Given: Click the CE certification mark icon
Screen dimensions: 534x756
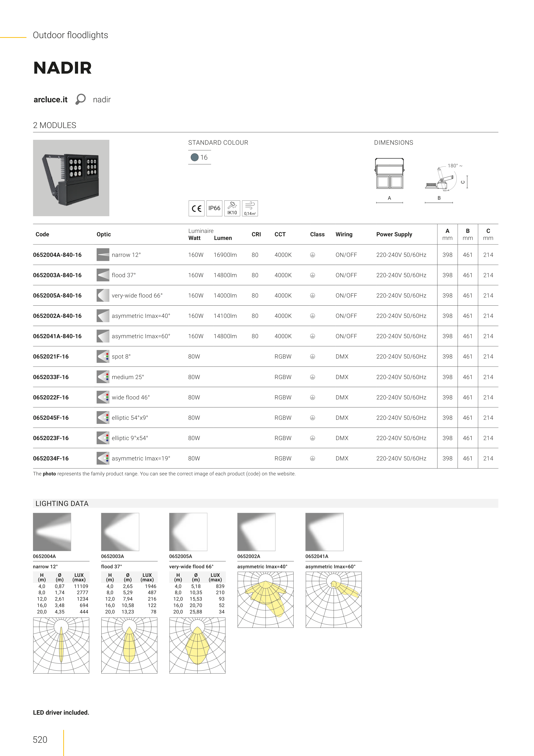Looking at the screenshot, I should [196, 208].
